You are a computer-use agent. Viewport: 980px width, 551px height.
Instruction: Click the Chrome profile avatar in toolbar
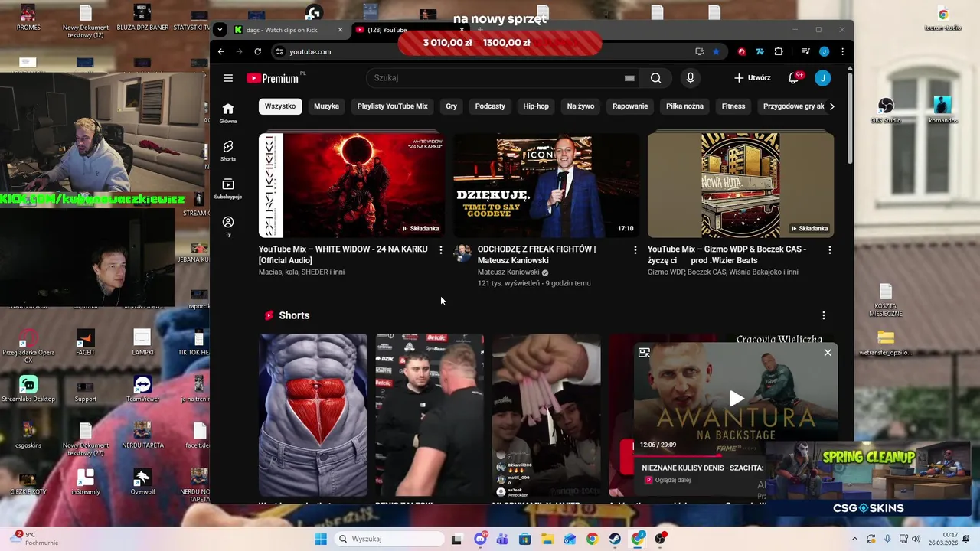click(824, 51)
